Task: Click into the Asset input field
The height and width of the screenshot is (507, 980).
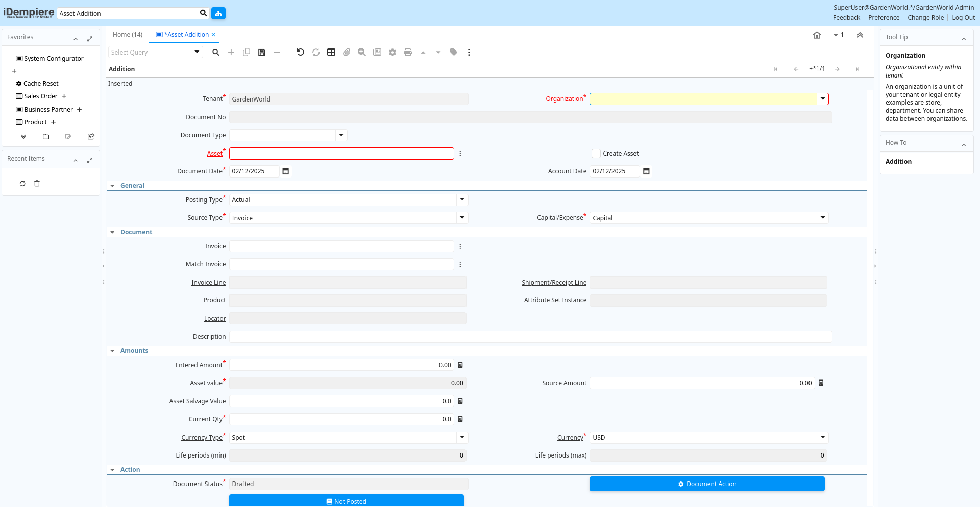Action: [x=341, y=154]
